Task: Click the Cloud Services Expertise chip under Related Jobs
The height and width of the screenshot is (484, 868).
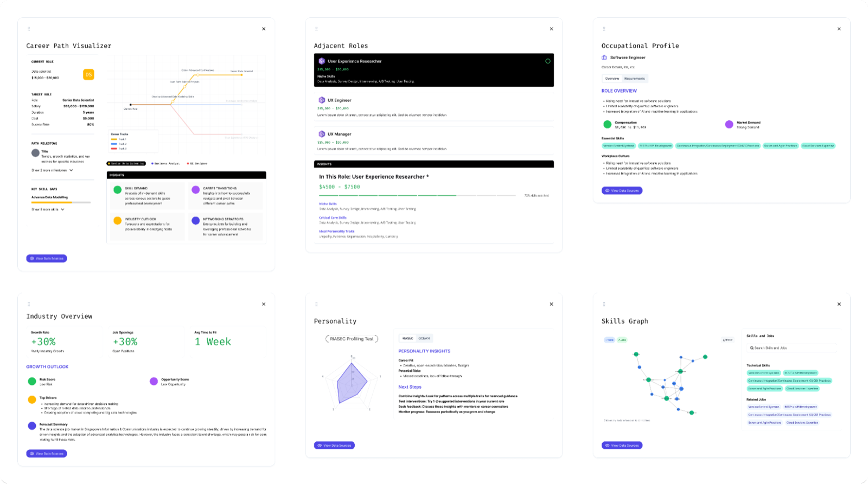Action: click(x=802, y=423)
